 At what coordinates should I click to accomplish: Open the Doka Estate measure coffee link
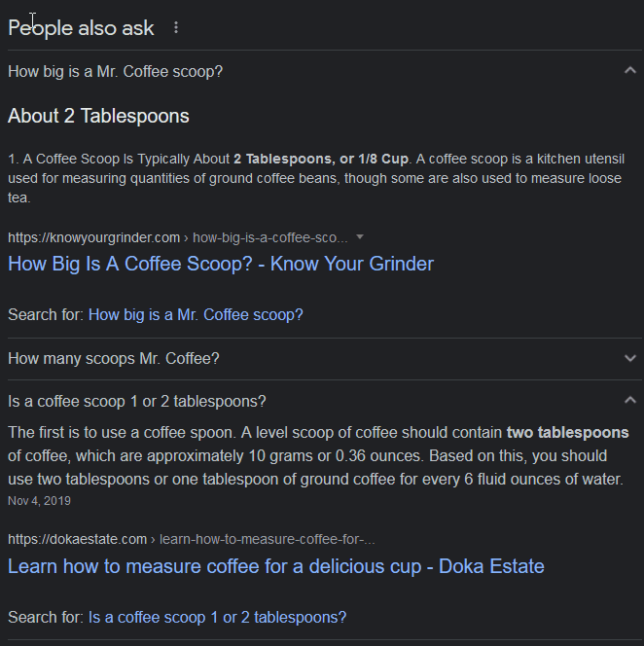pyautogui.click(x=276, y=566)
